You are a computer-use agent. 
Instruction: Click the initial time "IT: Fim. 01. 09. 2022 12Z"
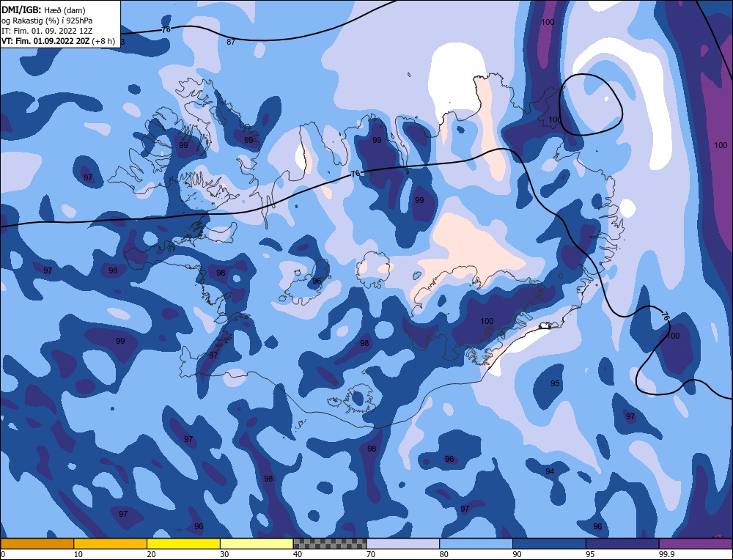click(47, 31)
